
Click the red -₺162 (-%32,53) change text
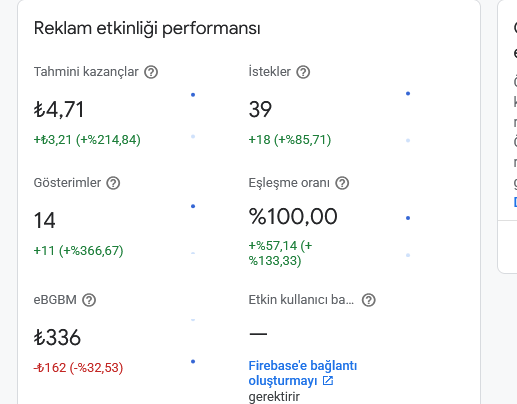(x=78, y=368)
